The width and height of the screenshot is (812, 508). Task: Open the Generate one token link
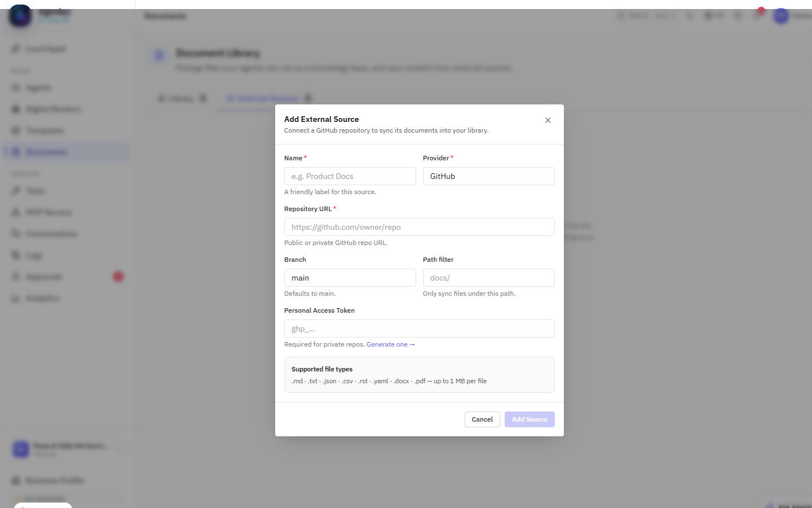coord(391,344)
